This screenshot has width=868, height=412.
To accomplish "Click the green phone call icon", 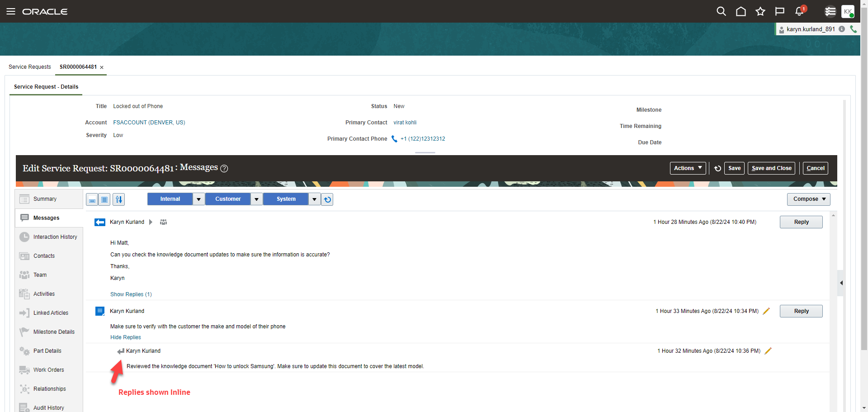I will tap(853, 29).
